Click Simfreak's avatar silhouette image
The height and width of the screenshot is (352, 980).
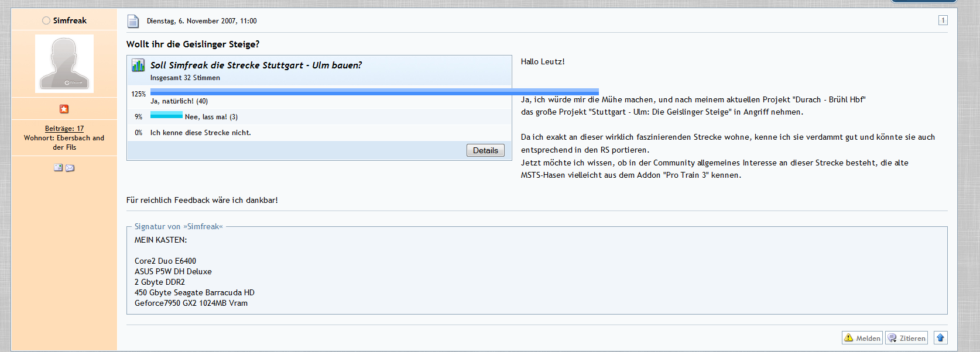pyautogui.click(x=64, y=64)
